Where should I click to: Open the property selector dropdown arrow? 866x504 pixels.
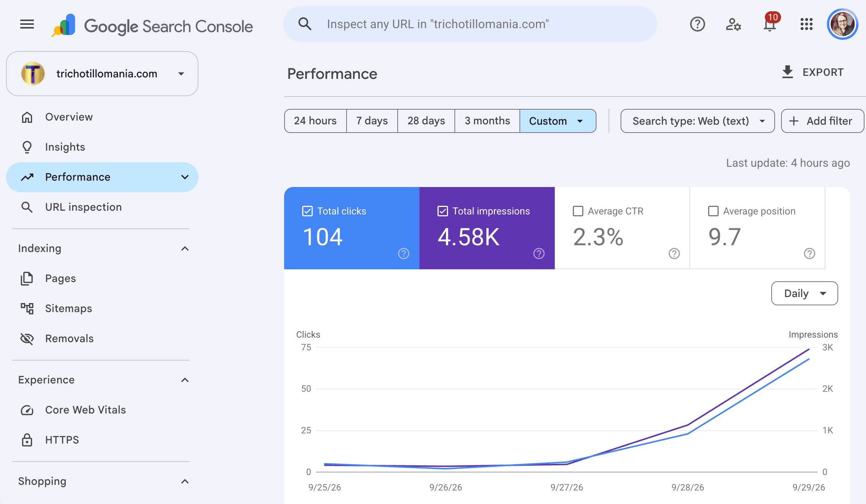click(181, 74)
